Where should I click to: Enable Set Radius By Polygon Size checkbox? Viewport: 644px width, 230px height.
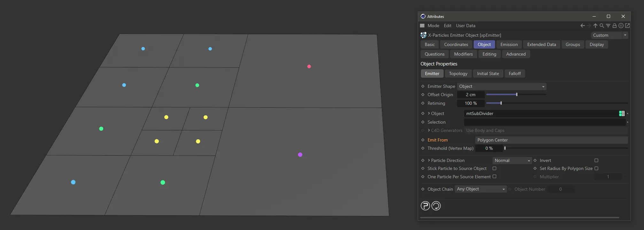pos(596,168)
